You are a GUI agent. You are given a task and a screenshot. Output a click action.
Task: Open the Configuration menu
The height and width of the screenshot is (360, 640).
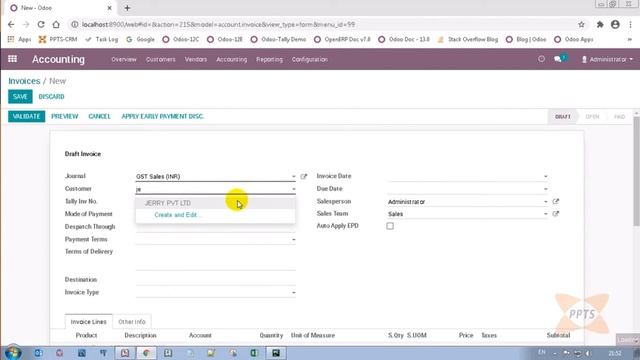click(x=309, y=59)
